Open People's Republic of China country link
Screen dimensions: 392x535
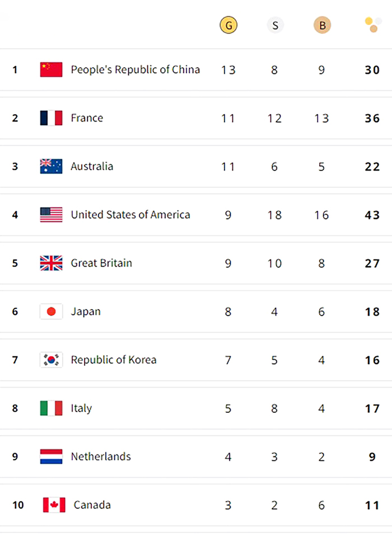pyautogui.click(x=135, y=69)
